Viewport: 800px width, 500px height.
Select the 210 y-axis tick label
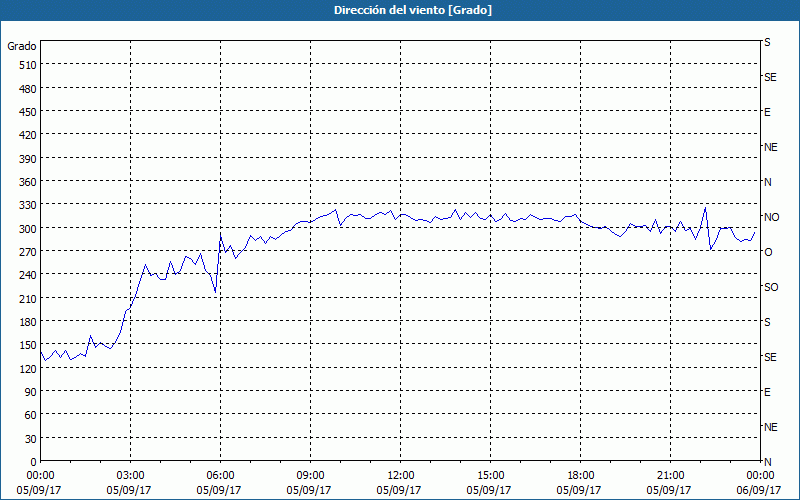28,298
